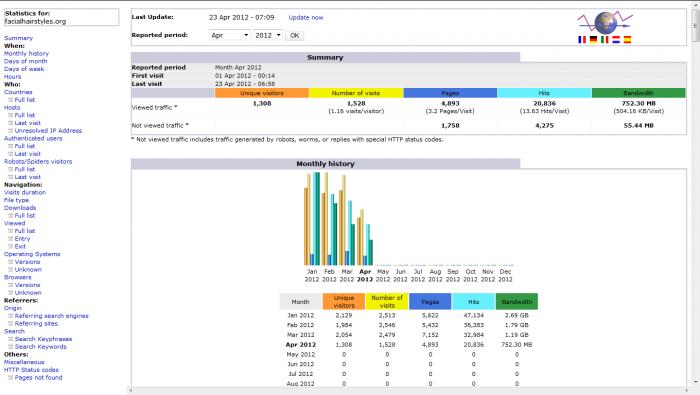This screenshot has height=395, width=700.
Task: Switch language with the German flag
Action: point(593,40)
